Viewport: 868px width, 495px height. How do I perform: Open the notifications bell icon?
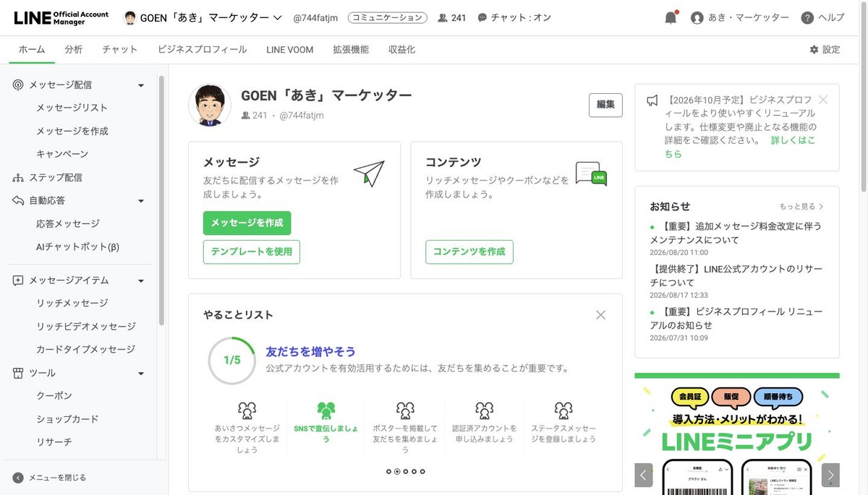point(671,18)
